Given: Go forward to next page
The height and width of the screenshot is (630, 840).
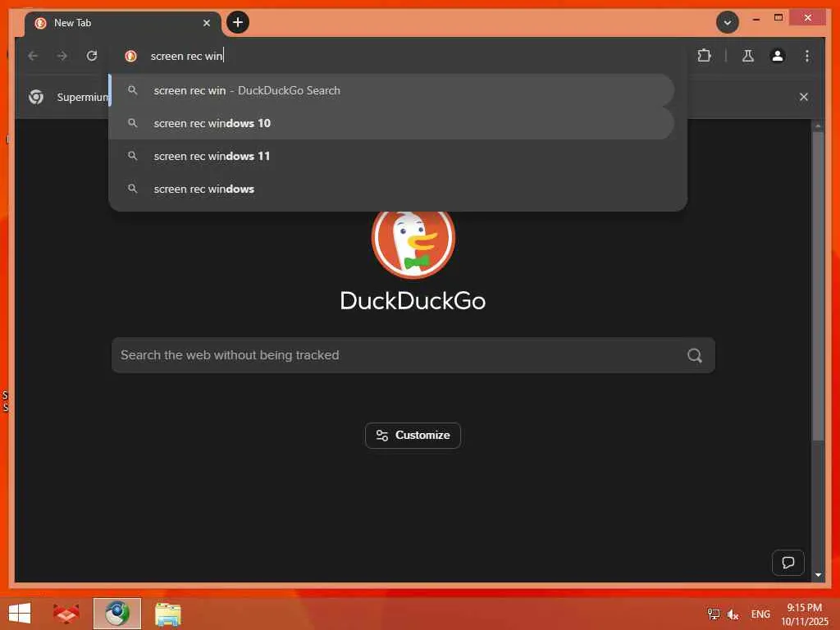Looking at the screenshot, I should tap(62, 56).
